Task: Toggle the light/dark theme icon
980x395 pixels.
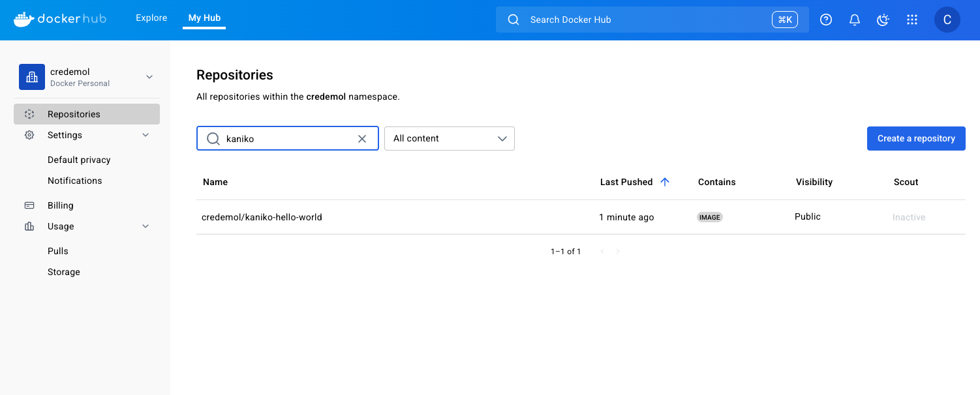Action: click(883, 20)
